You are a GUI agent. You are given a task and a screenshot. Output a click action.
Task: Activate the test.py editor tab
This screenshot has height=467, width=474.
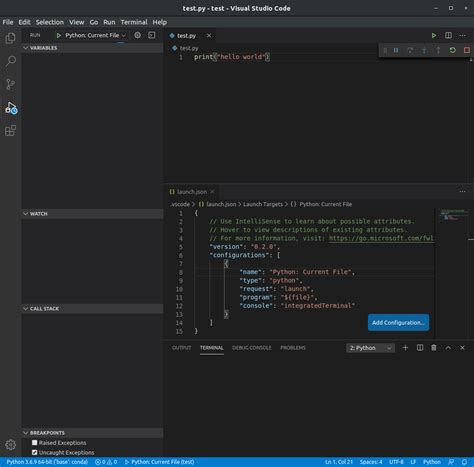pos(186,35)
